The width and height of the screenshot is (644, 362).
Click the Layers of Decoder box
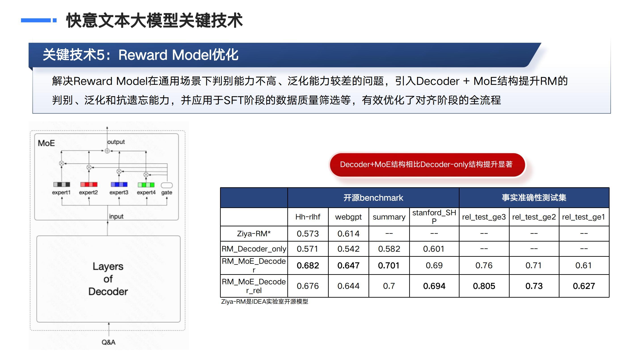[108, 279]
